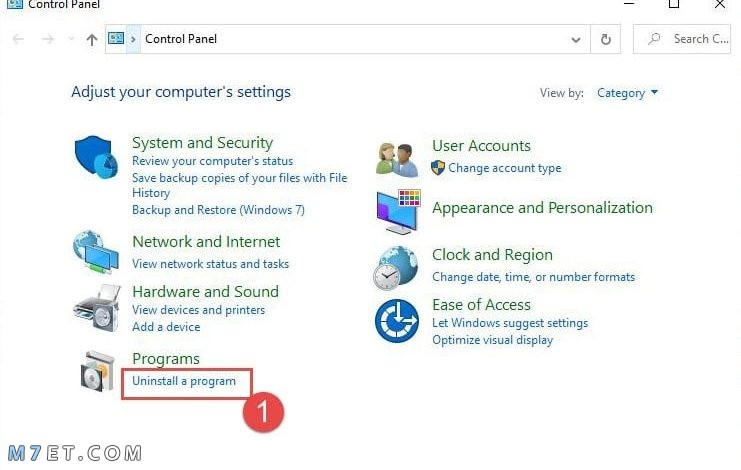Open the Hardware and Sound printer icon
Image resolution: width=741 pixels, height=470 pixels.
(x=97, y=308)
